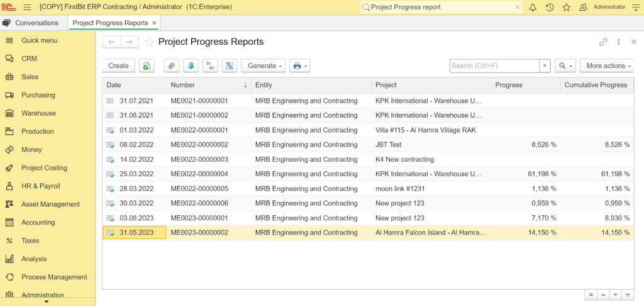The width and height of the screenshot is (644, 306).
Task: Open the users icon next to Administrator
Action: (583, 7)
